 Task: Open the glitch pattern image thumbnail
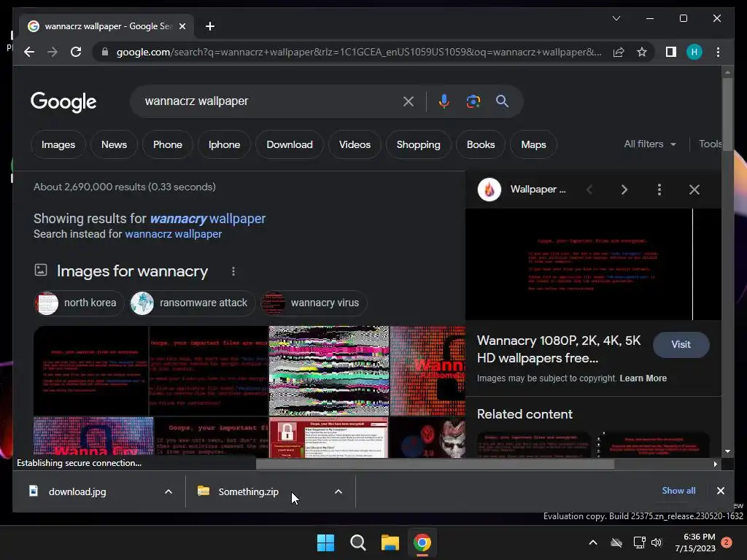[329, 370]
